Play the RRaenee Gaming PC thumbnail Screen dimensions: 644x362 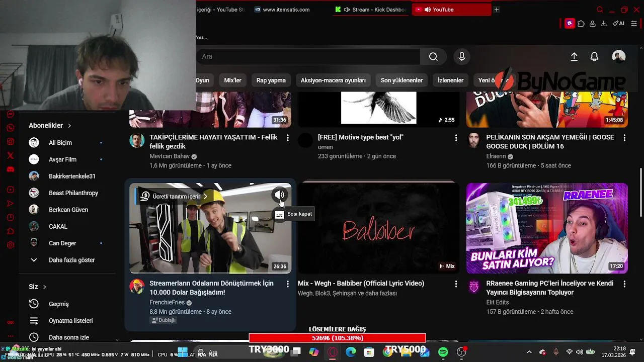547,228
